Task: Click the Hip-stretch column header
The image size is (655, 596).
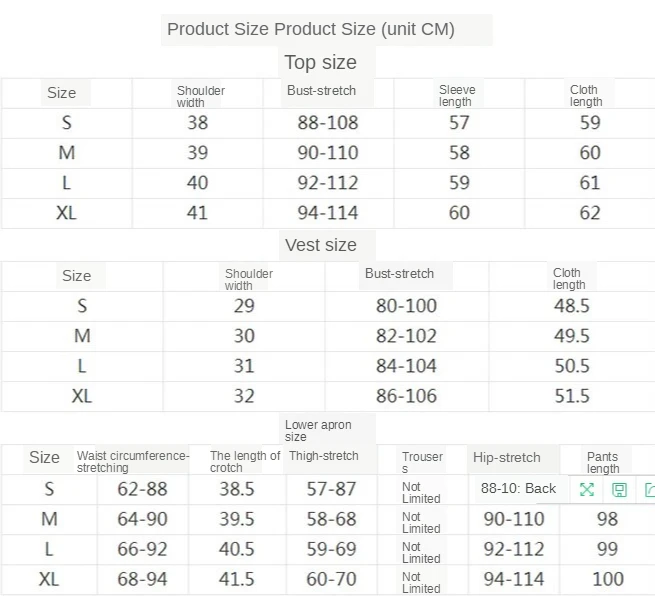Action: (506, 457)
